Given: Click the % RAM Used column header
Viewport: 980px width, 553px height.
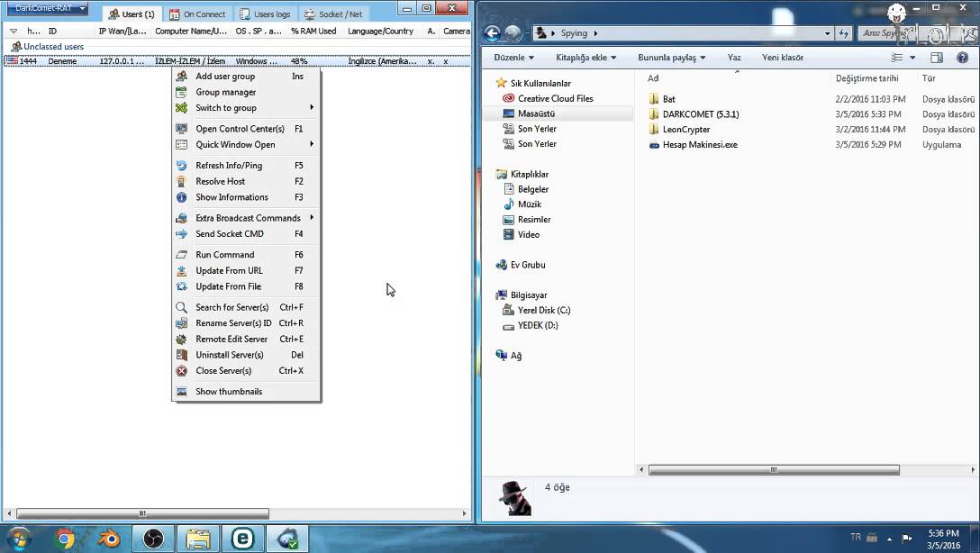Looking at the screenshot, I should click(x=313, y=31).
